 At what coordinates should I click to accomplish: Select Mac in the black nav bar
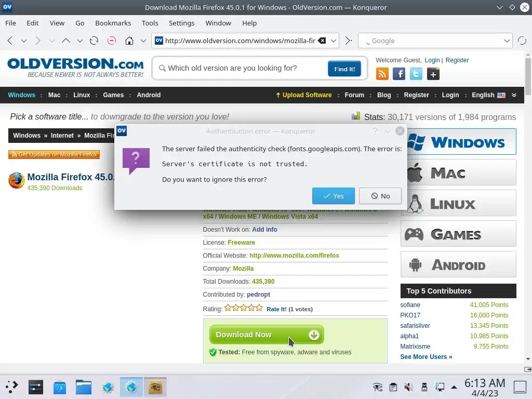(54, 95)
